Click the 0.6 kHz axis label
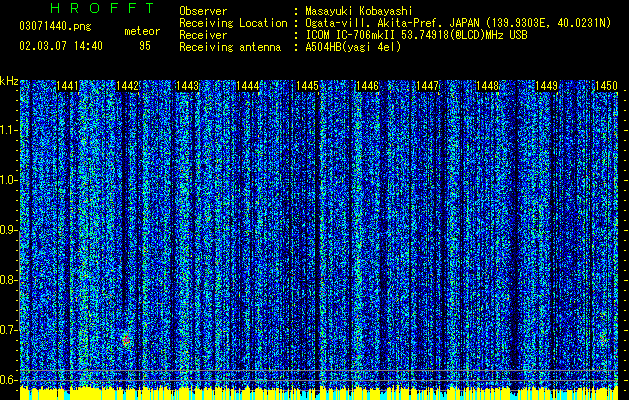 (8, 380)
